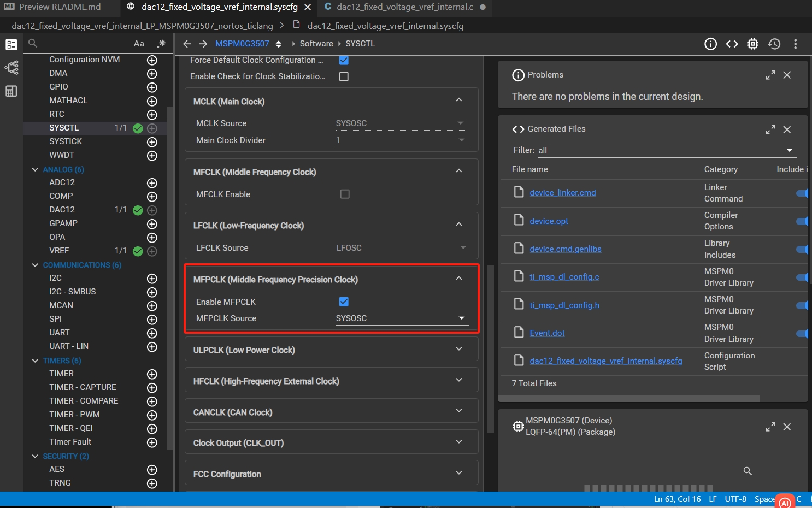Screen dimensions: 812x508
Task: Expand the CANCLK (CAN Clock) section
Action: coord(459,411)
